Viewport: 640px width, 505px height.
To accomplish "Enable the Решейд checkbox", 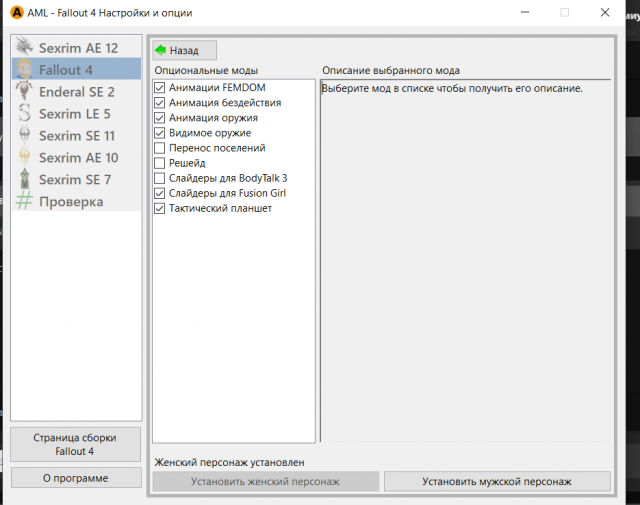I will 160,163.
